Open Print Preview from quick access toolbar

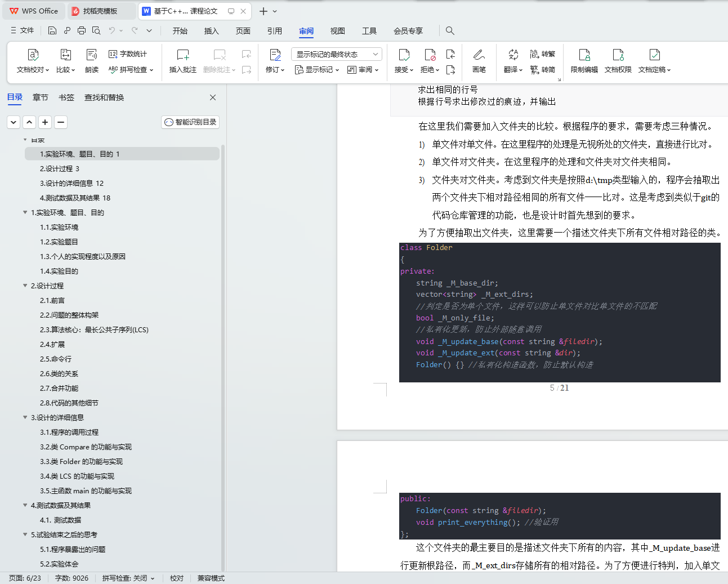(96, 30)
